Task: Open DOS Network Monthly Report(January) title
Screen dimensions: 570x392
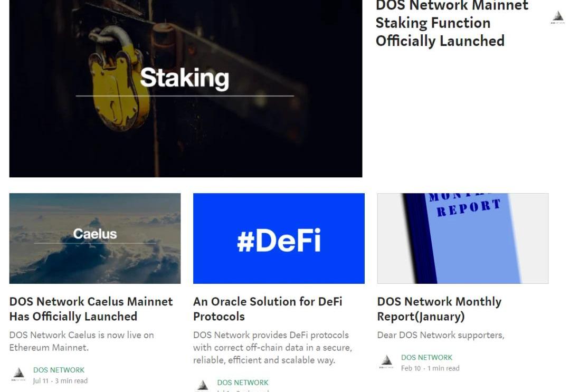Action: coord(439,309)
